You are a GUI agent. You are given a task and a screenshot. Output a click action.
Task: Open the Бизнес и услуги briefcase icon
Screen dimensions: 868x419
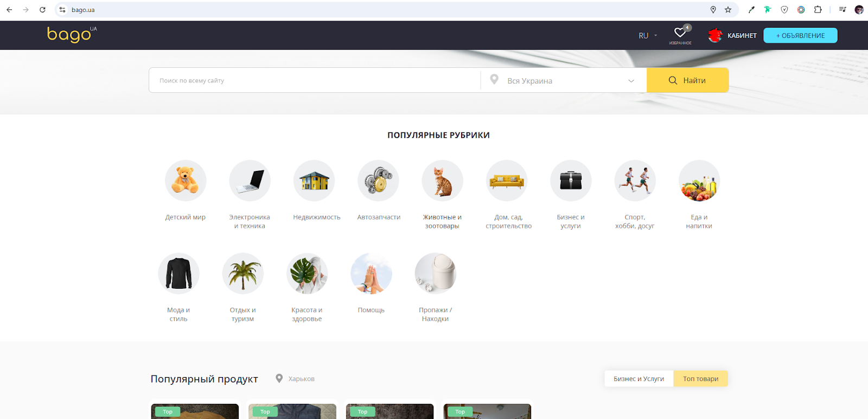pos(571,180)
